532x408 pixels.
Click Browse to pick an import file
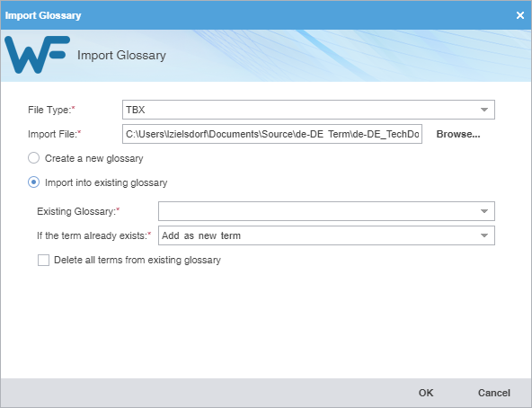[x=458, y=134]
